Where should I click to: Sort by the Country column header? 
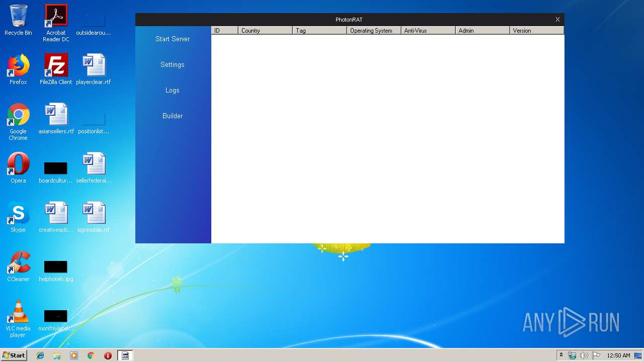[265, 31]
